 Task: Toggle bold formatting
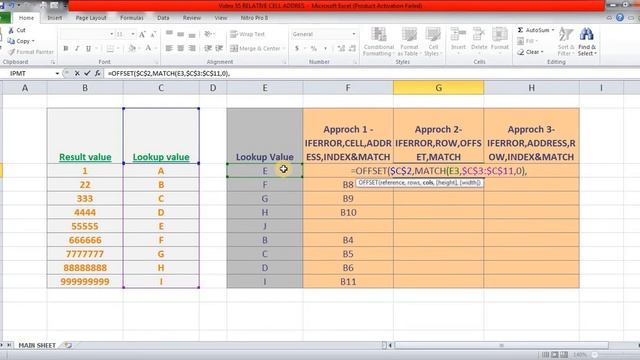click(x=66, y=49)
